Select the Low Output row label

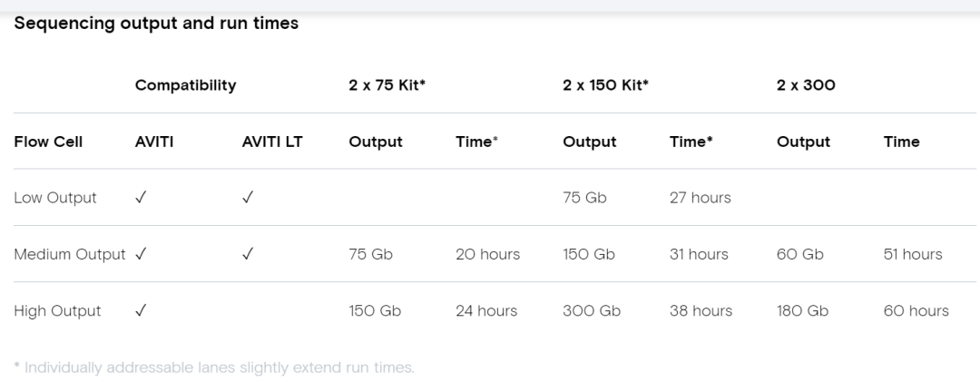(55, 198)
